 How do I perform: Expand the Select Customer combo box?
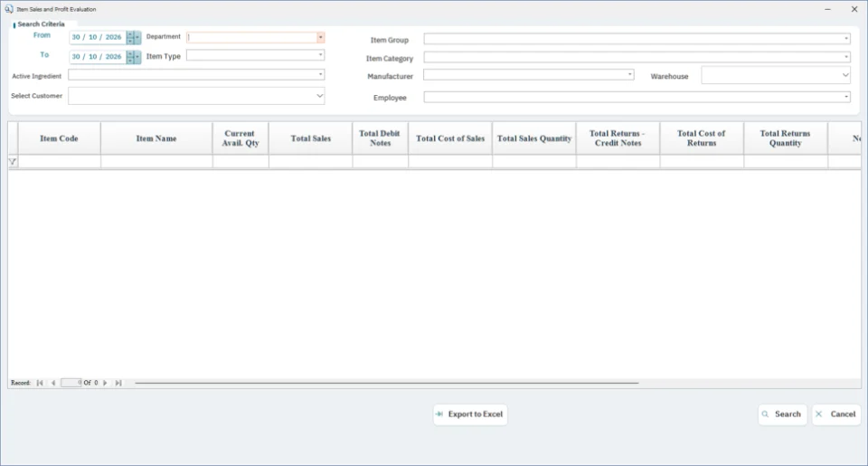click(319, 96)
